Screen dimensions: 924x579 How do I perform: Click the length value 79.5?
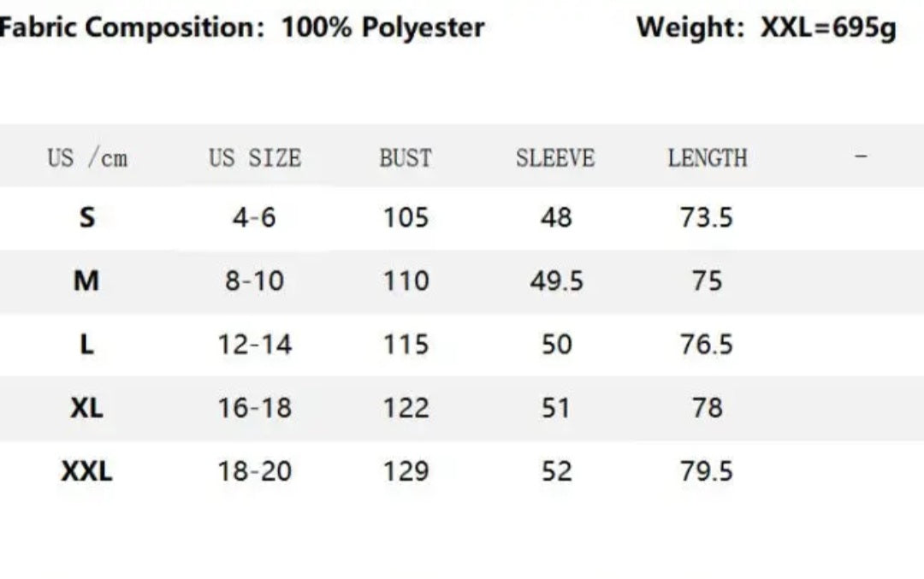(x=707, y=471)
